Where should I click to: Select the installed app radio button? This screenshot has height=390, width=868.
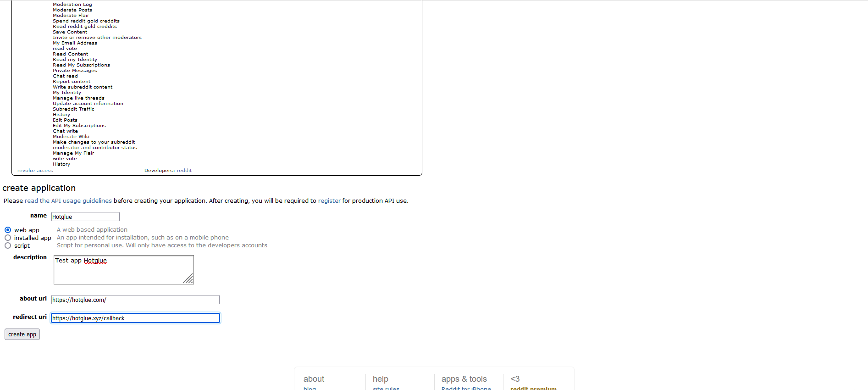8,238
